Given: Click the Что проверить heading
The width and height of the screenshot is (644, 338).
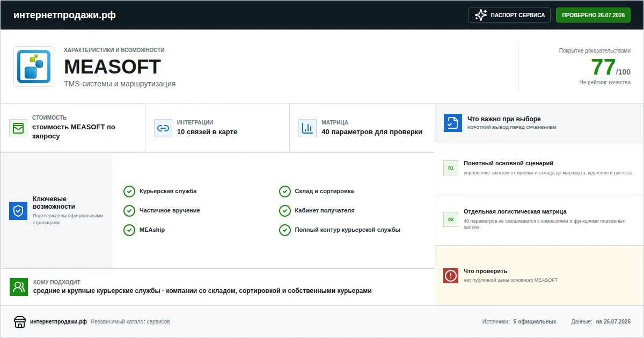Looking at the screenshot, I should 485,271.
